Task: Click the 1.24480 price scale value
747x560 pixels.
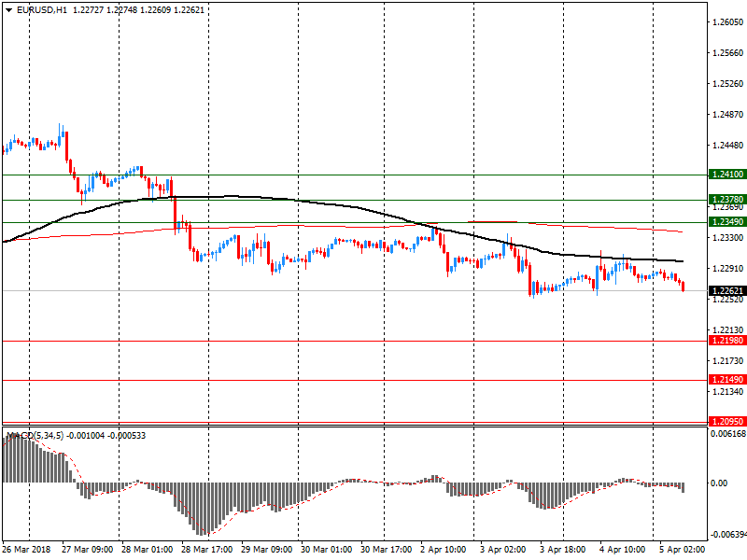Action: pyautogui.click(x=728, y=146)
